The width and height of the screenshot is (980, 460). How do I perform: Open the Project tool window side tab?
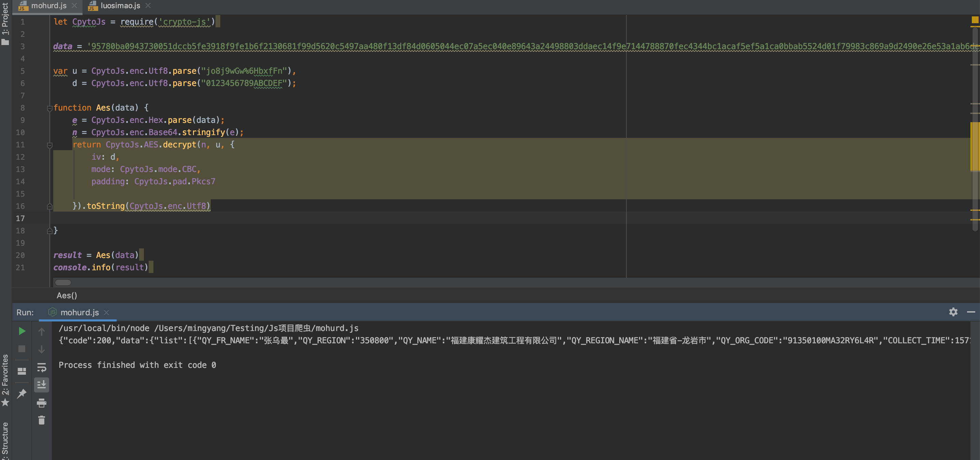(x=5, y=24)
